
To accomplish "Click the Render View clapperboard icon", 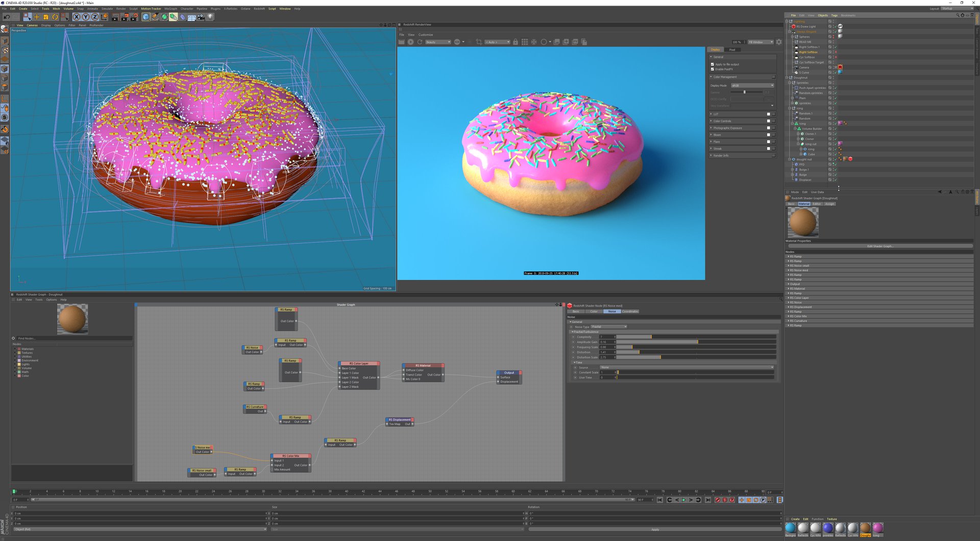I will tap(115, 17).
